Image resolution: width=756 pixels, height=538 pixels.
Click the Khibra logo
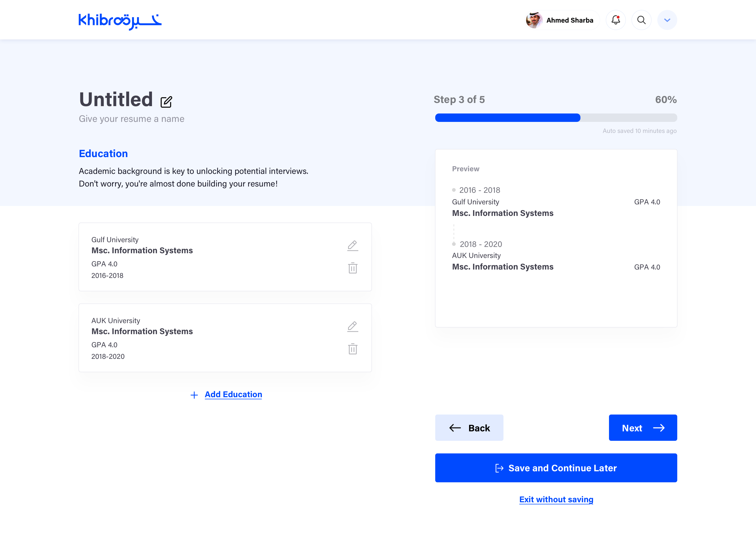pyautogui.click(x=120, y=21)
